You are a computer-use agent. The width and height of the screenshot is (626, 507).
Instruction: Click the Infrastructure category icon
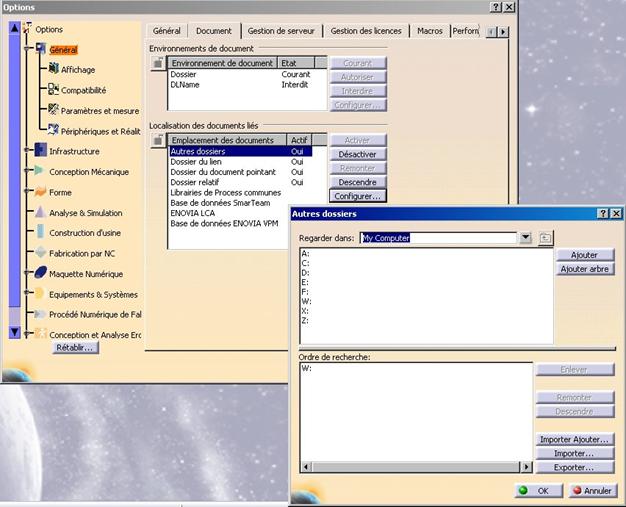pos(40,151)
